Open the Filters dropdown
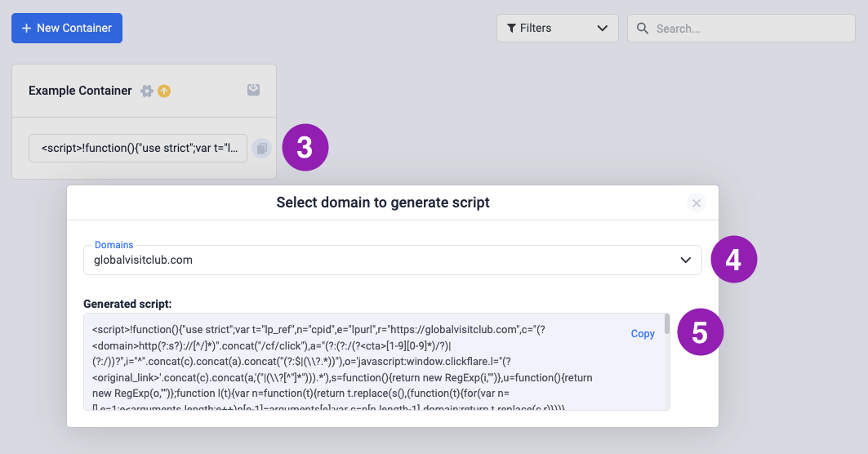Viewport: 868px width, 454px height. (558, 29)
